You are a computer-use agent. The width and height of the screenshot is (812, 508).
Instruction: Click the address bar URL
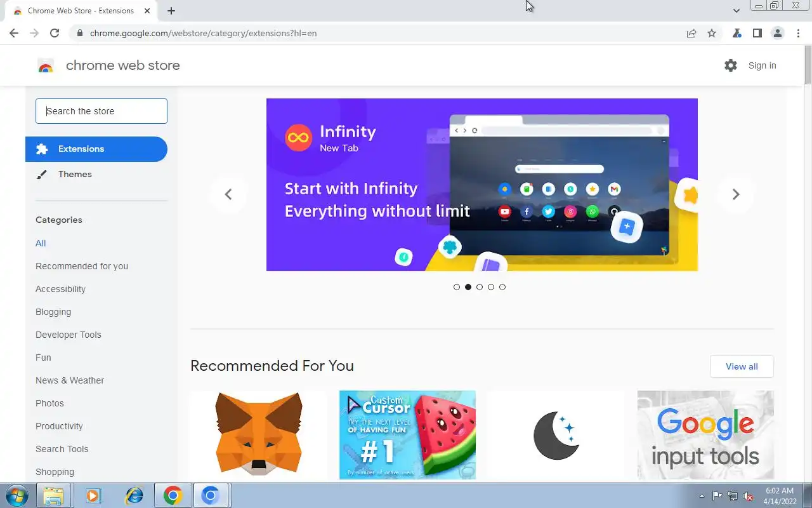(x=203, y=33)
